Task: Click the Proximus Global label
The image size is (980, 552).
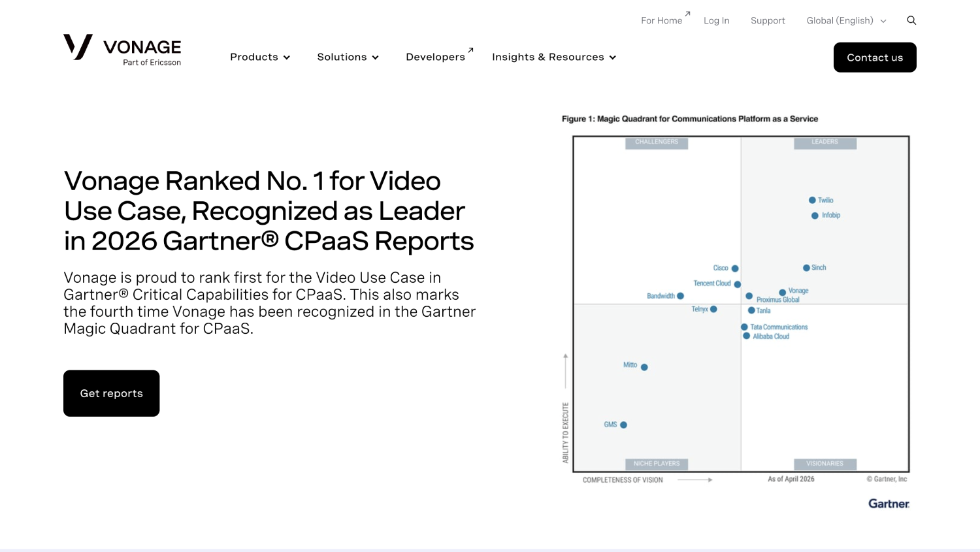Action: click(777, 300)
